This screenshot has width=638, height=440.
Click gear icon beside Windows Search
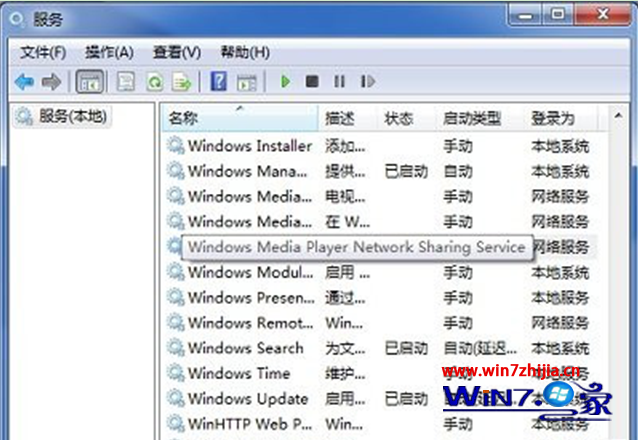176,348
